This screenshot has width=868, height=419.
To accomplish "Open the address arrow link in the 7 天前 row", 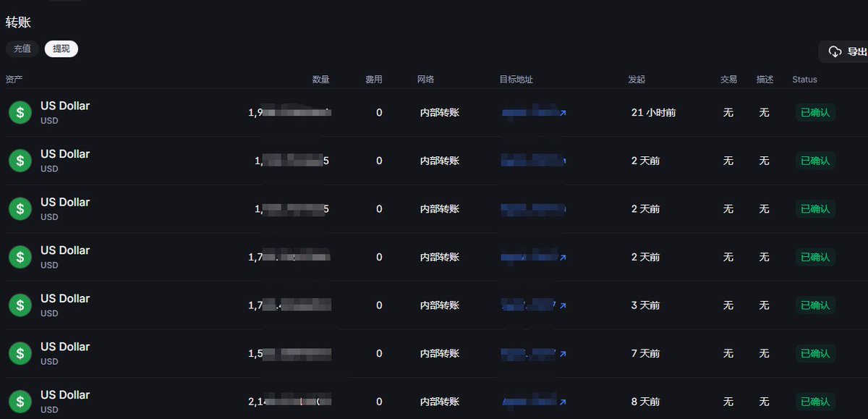I will click(x=563, y=354).
